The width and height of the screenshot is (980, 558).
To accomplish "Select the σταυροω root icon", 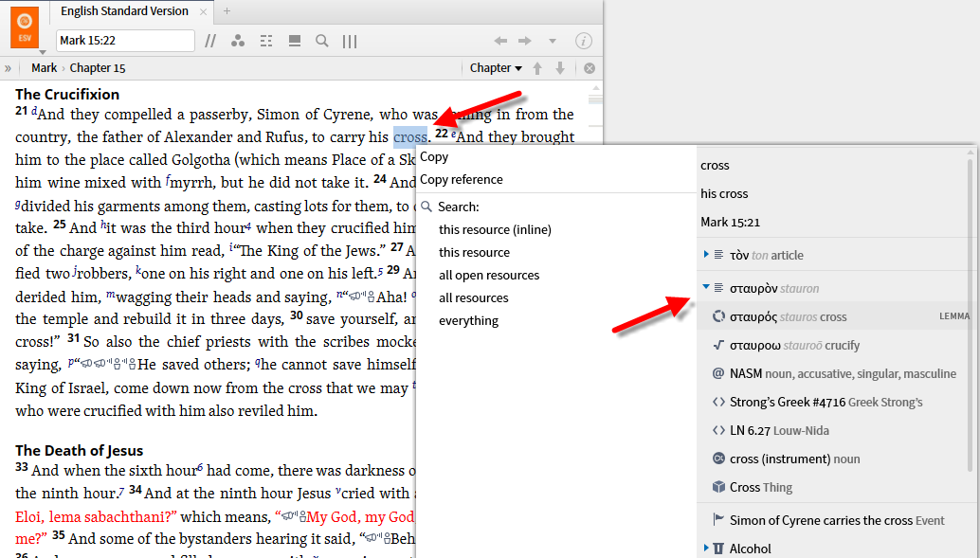I will 718,345.
